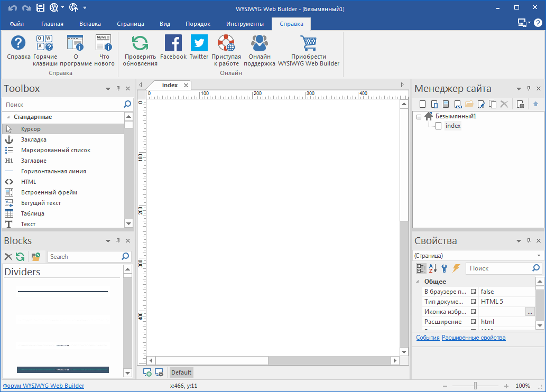Click the Default breakpoint button
The width and height of the screenshot is (546, 392).
click(181, 372)
